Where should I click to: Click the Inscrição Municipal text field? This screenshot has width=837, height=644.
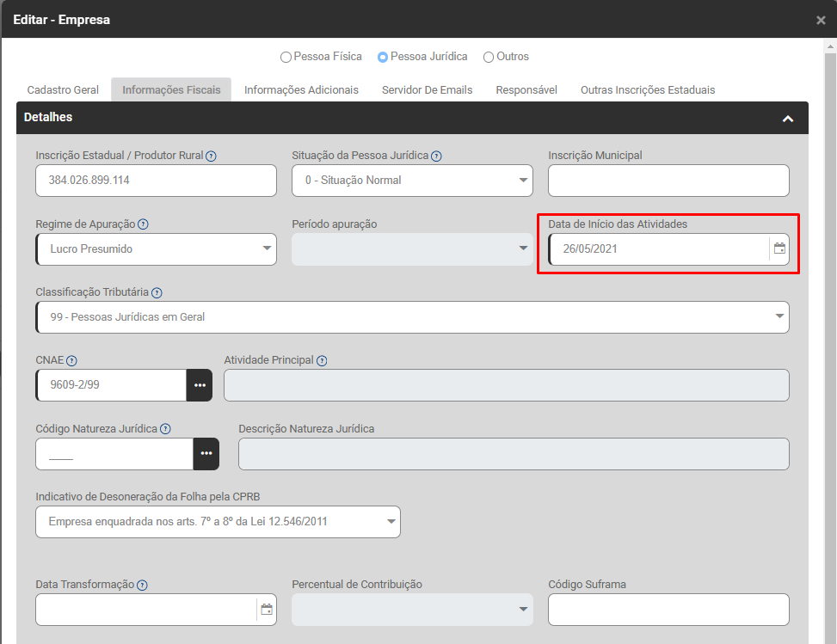pyautogui.click(x=668, y=181)
